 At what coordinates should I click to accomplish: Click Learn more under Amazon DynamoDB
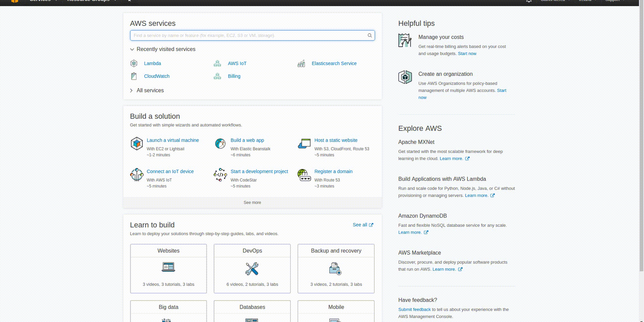410,232
